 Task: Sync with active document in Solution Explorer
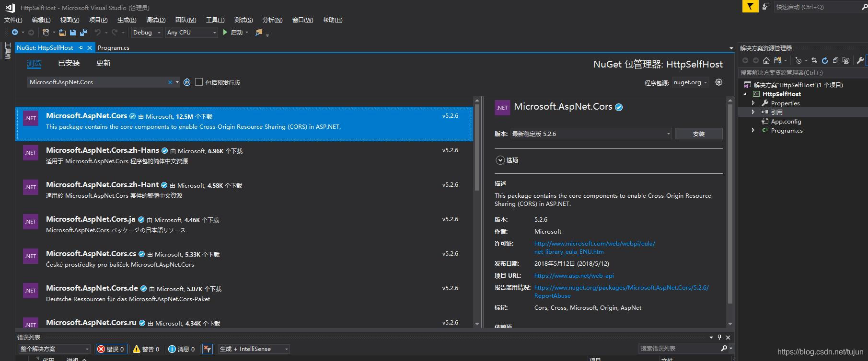click(814, 60)
